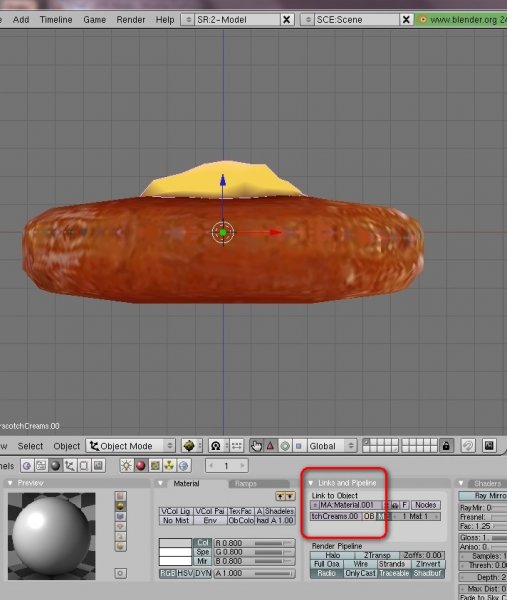The height and width of the screenshot is (600, 507).
Task: Collapse the Links and Pipeline panel
Action: point(311,483)
